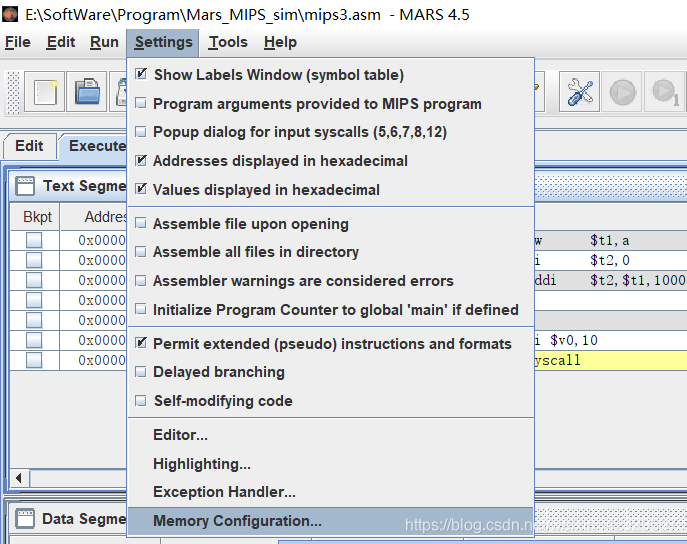The image size is (687, 544).
Task: Select the '$t2, 0' source row
Action: [x=610, y=260]
